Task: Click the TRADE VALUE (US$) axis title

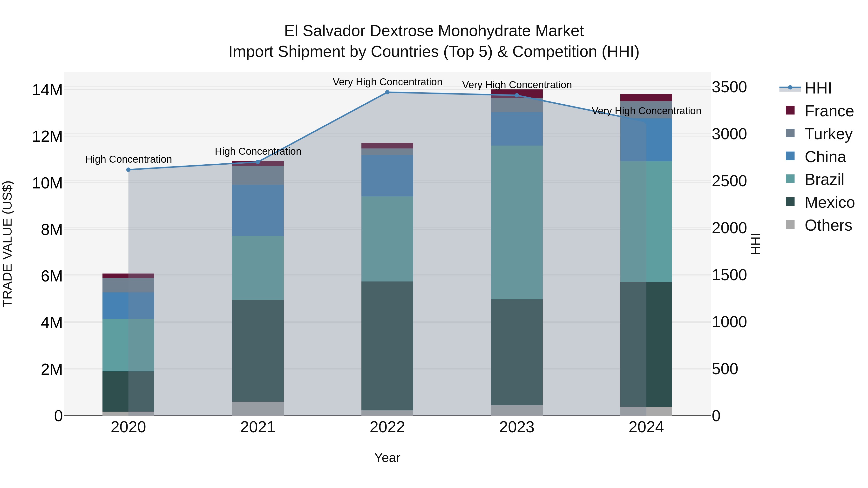Action: (7, 244)
